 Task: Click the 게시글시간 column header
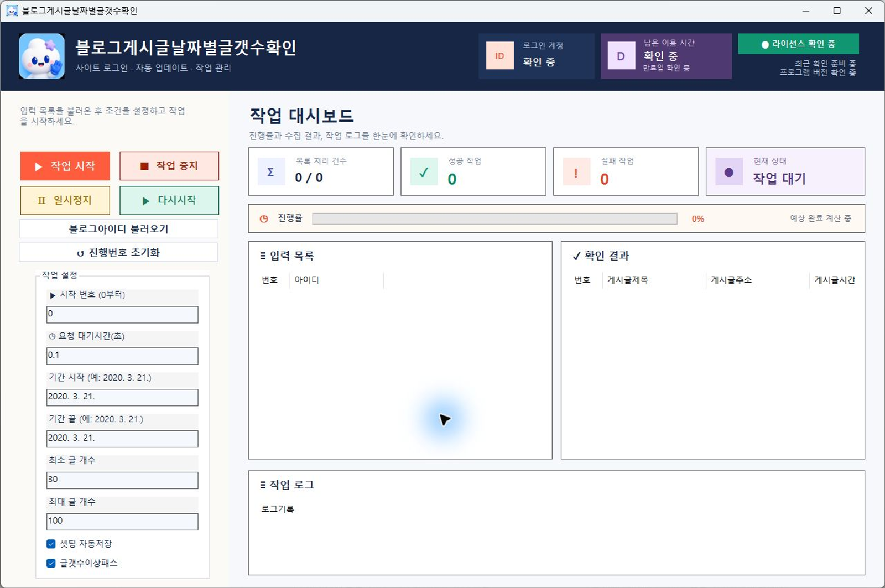coord(835,280)
